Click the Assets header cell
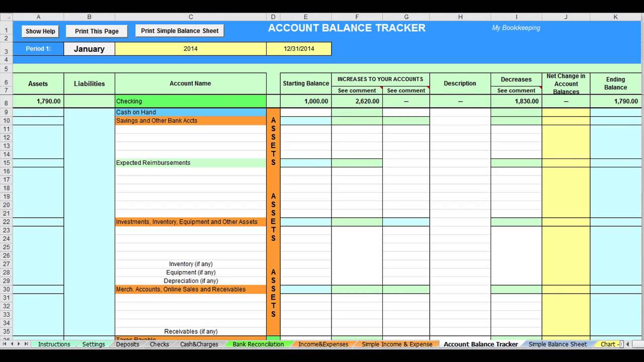The image size is (644, 362). coord(38,83)
